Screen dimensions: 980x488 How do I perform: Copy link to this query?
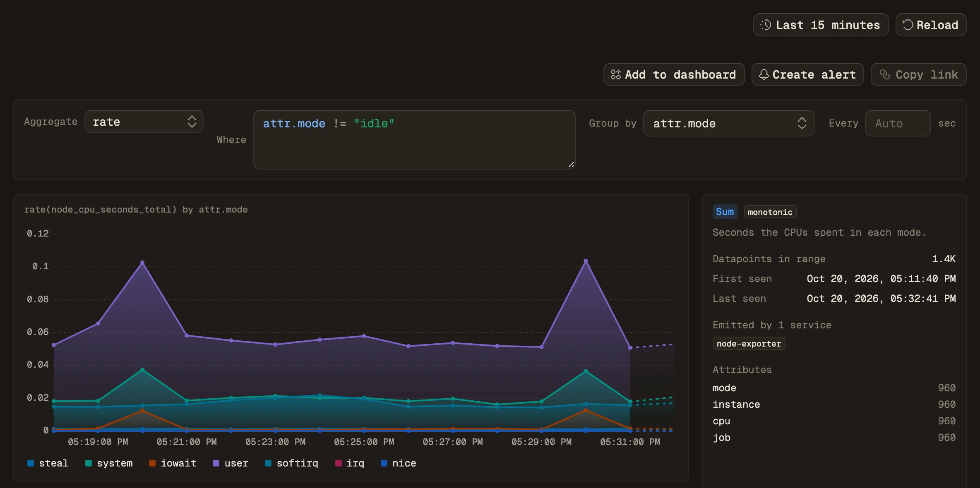tap(918, 74)
